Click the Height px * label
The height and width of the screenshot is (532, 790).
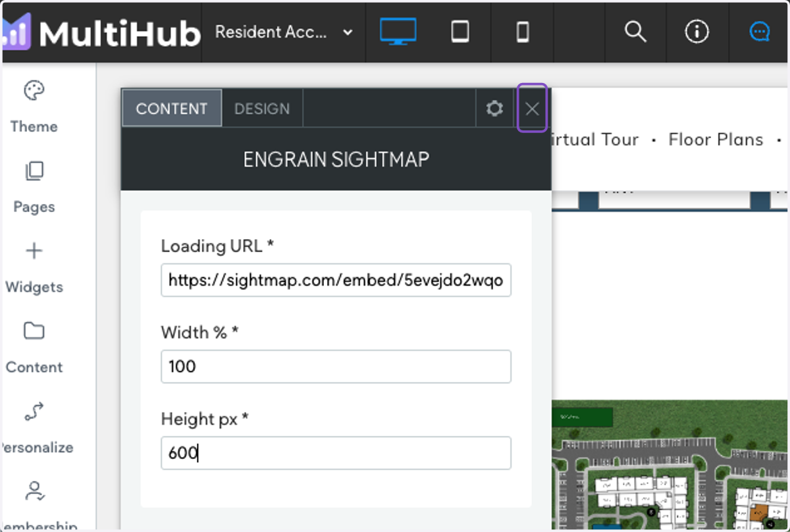(x=205, y=419)
